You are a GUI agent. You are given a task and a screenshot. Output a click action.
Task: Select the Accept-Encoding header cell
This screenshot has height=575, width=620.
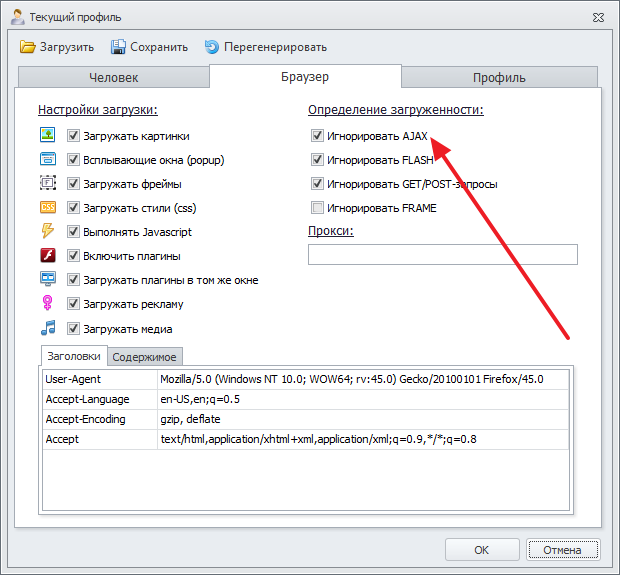pos(100,419)
